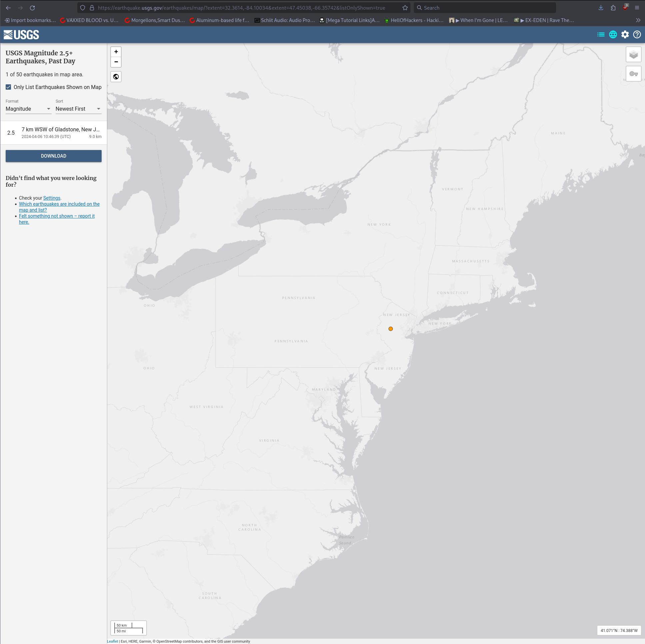The image size is (645, 644).
Task: Click the coordinates readout 41.071°N
Action: 619,631
